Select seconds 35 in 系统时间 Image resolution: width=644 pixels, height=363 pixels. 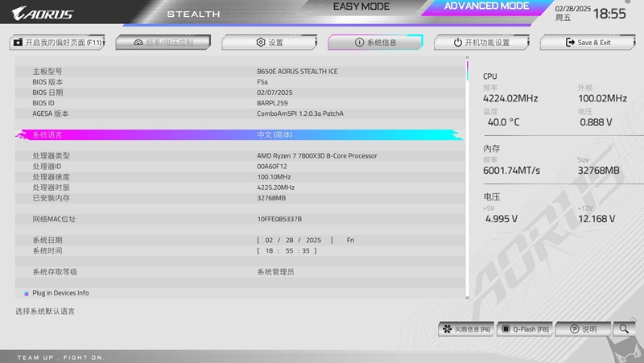tap(306, 251)
